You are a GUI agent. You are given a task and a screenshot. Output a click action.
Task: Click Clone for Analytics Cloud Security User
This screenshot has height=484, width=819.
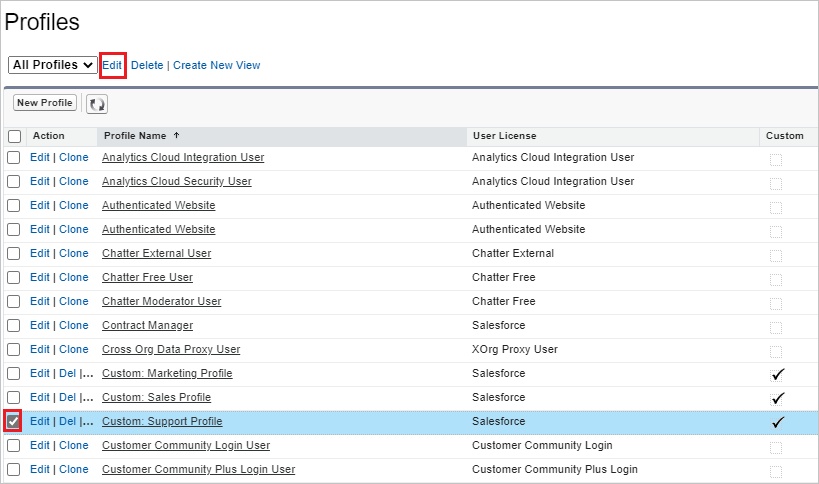point(73,181)
